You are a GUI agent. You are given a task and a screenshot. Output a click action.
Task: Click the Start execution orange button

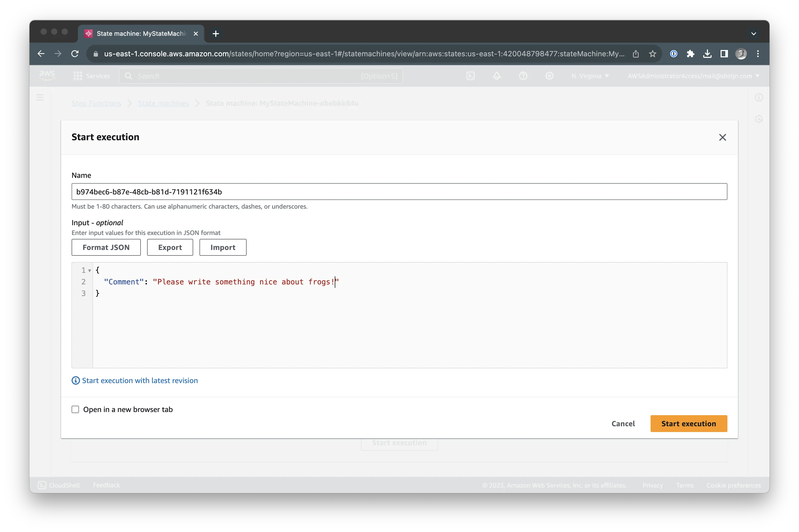click(x=688, y=423)
